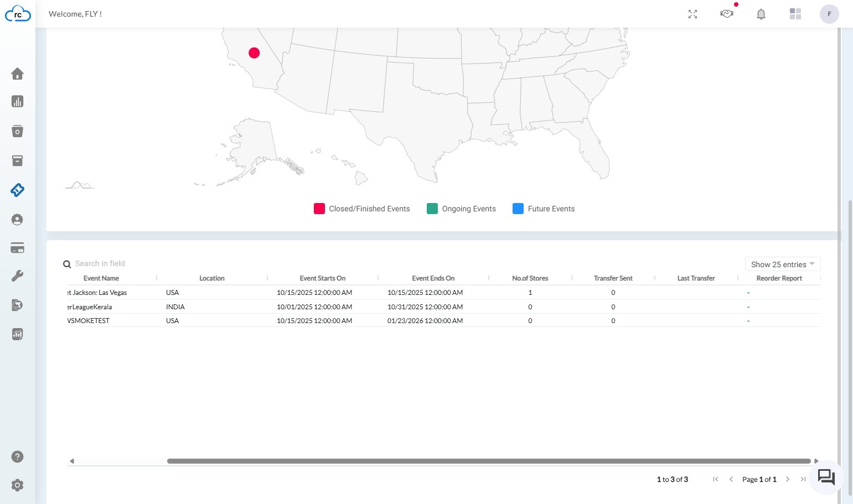Sort by No.of Stores column

tap(530, 278)
